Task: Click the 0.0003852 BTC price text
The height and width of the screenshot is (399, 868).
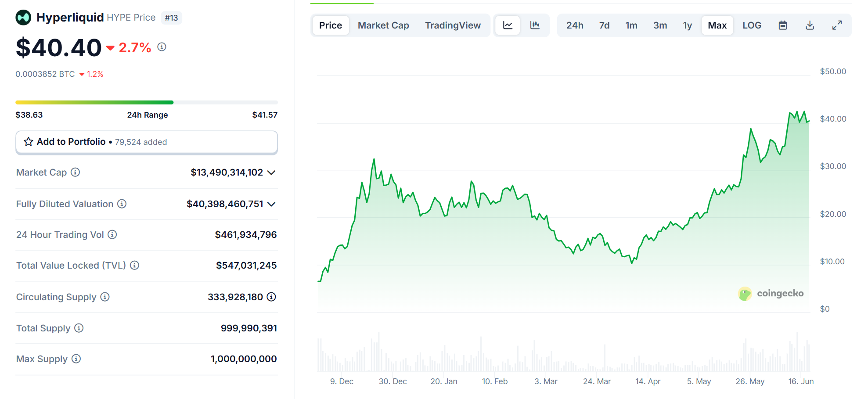Action: 45,74
